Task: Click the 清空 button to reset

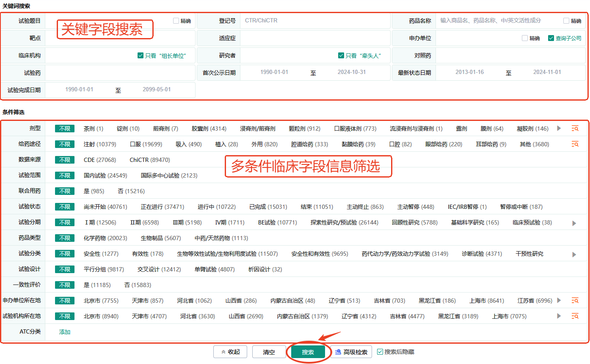Action: tap(269, 352)
